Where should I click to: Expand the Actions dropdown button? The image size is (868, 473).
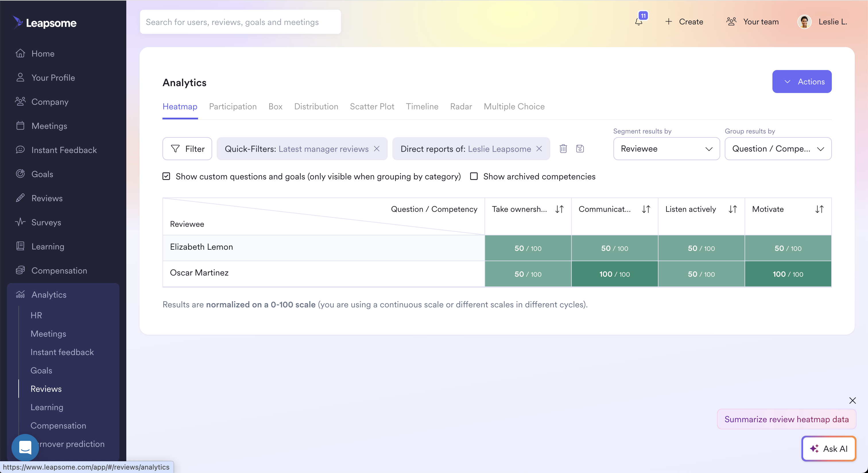point(802,82)
